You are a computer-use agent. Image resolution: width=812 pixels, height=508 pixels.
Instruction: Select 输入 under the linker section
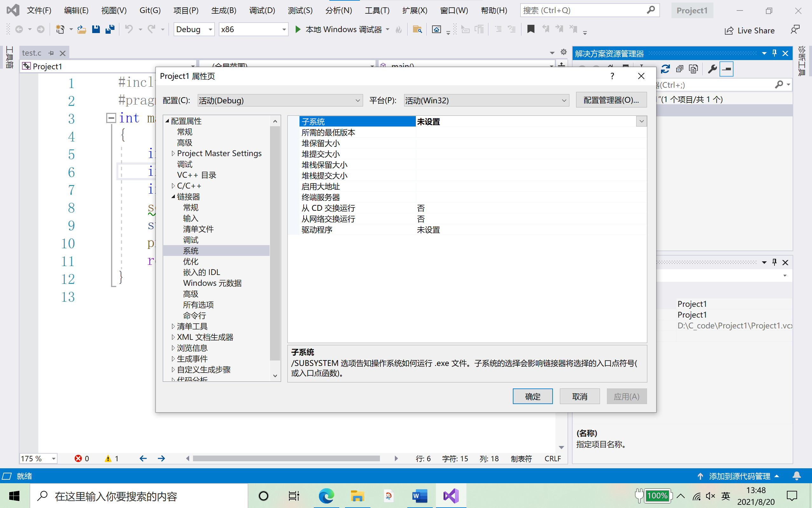coord(190,218)
